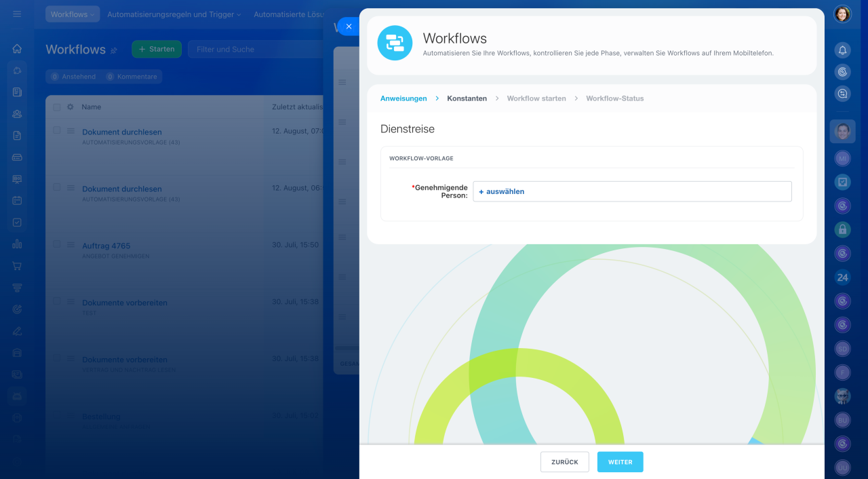The image size is (868, 479).
Task: Open the home icon in left sidebar
Action: [x=17, y=49]
